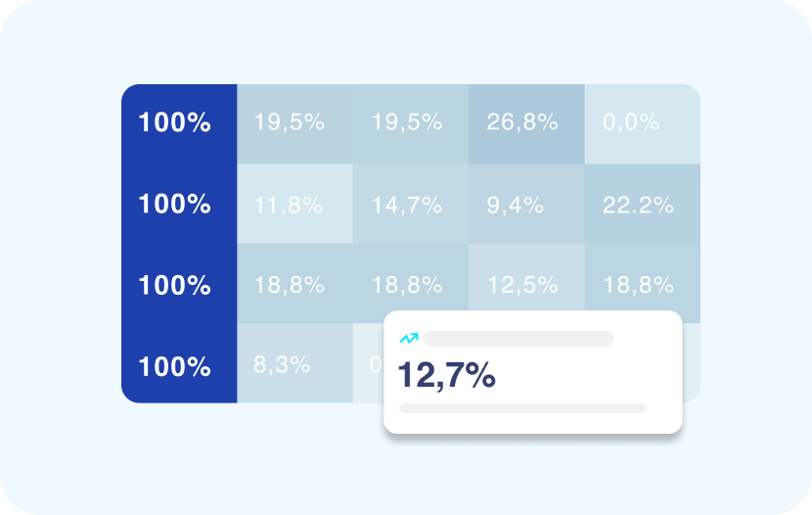The image size is (812, 515).
Task: Select the 19,5% cell adjacent to 26,8%
Action: click(407, 123)
